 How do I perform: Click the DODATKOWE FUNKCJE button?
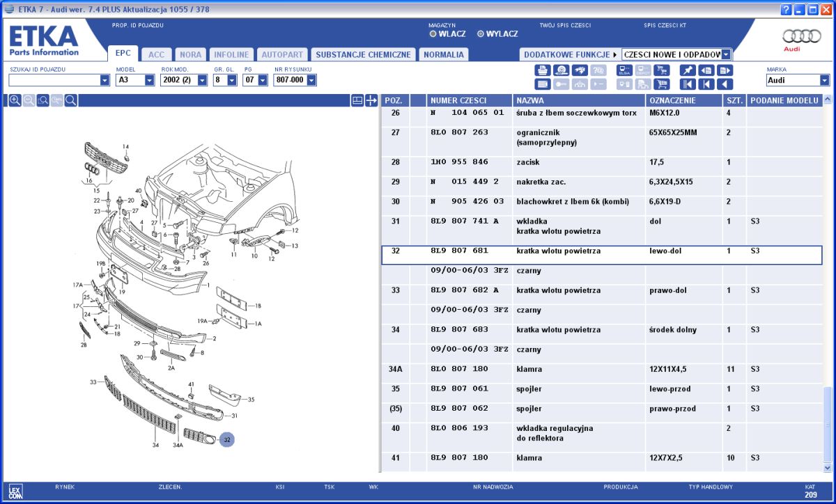(570, 54)
